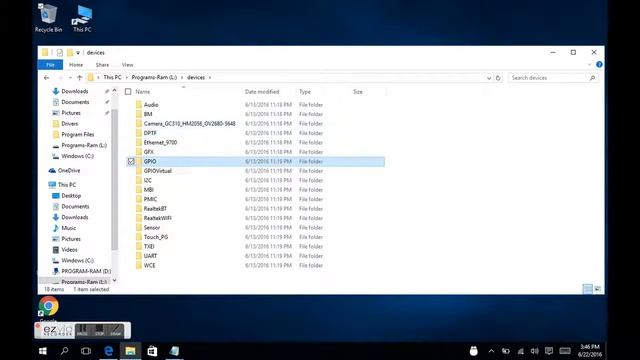Screen dimensions: 640x360
Task: Sort by Size column header
Action: click(x=358, y=92)
